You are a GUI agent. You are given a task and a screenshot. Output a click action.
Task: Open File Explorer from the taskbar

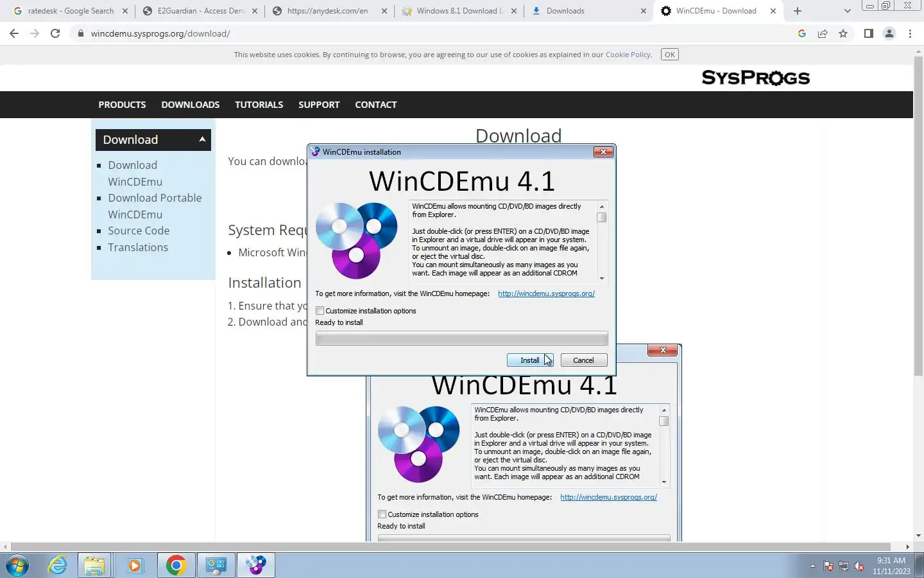coord(94,566)
